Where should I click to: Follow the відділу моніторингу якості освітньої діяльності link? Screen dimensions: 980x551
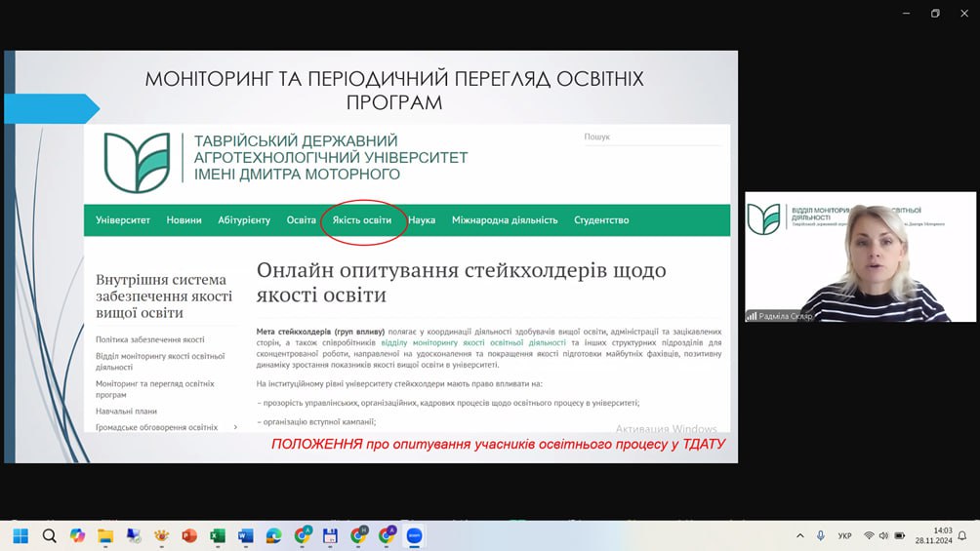(x=472, y=342)
